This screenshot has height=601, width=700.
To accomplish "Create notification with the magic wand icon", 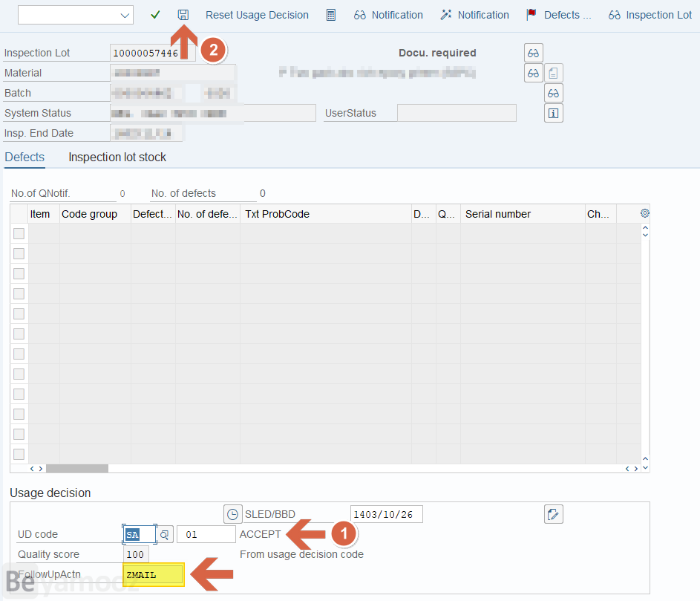I will click(x=474, y=15).
